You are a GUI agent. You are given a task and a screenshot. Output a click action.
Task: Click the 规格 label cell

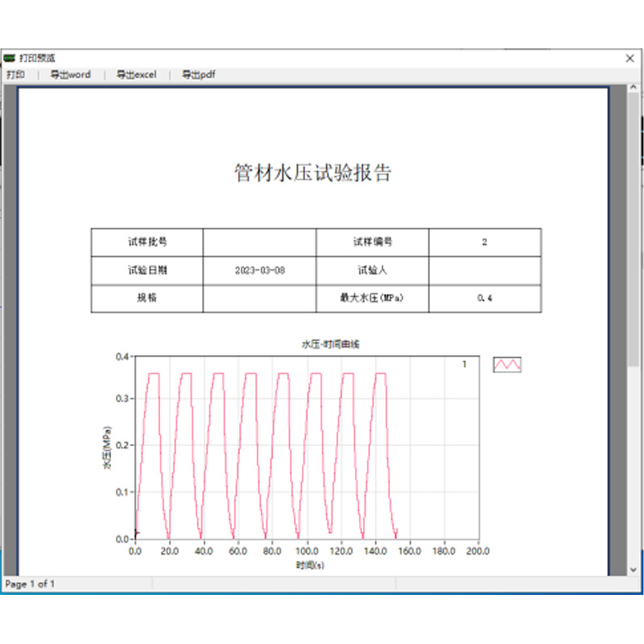(147, 298)
